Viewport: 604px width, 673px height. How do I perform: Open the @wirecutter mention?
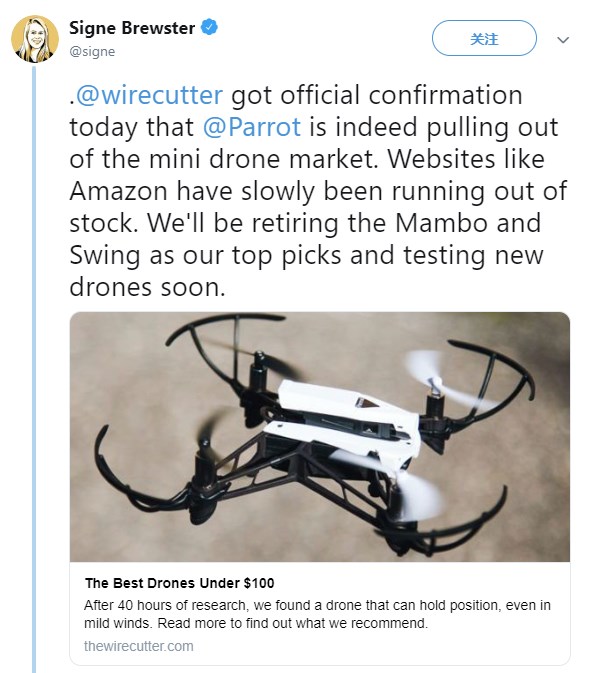click(x=150, y=96)
